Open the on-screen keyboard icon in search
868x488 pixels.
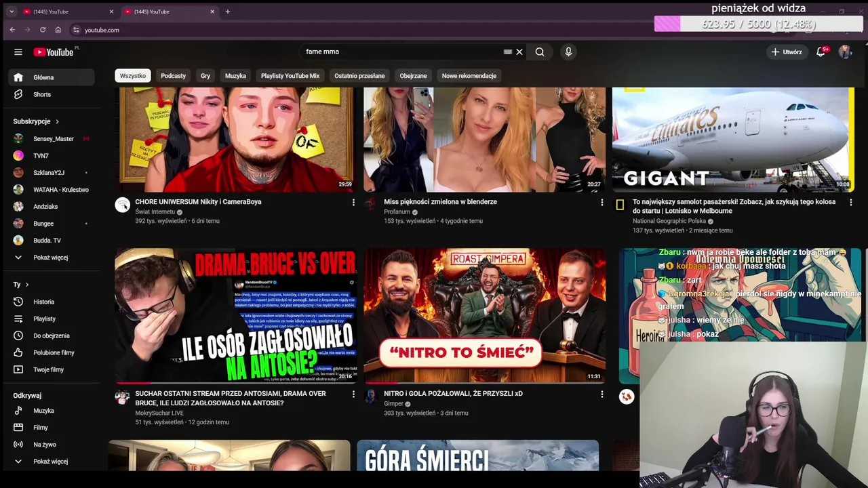(x=507, y=52)
